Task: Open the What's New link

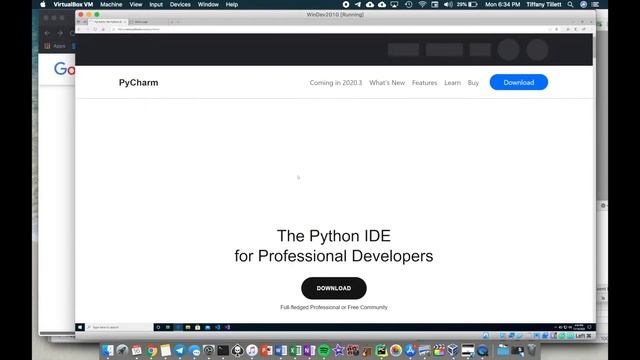Action: [387, 83]
